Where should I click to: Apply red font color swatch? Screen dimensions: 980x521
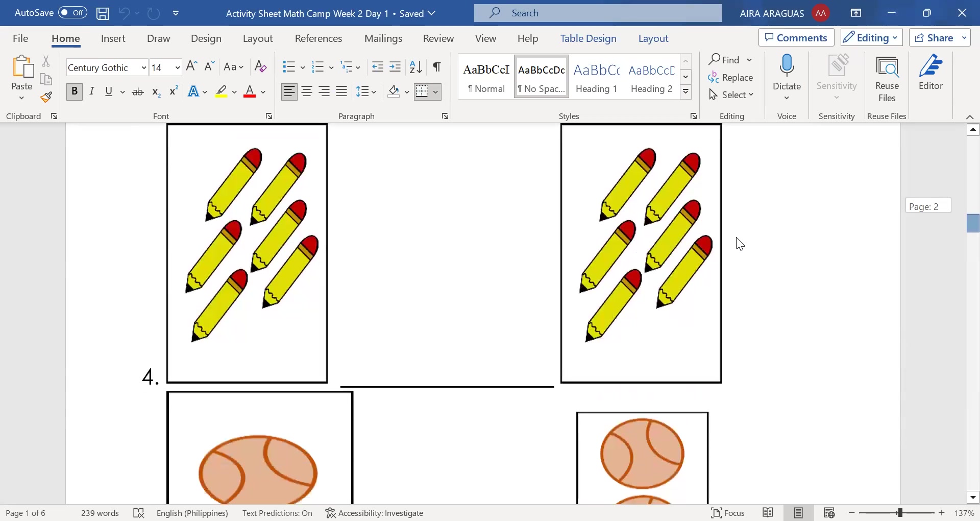pyautogui.click(x=250, y=92)
